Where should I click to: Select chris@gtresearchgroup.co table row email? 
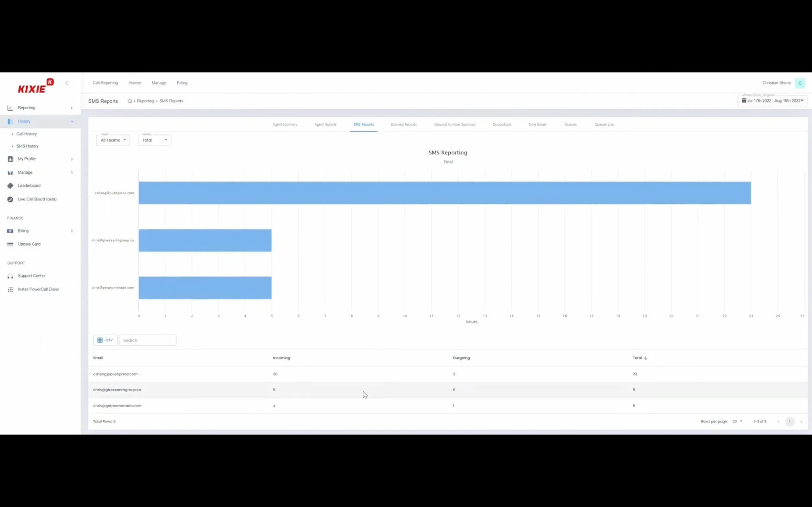(x=117, y=390)
